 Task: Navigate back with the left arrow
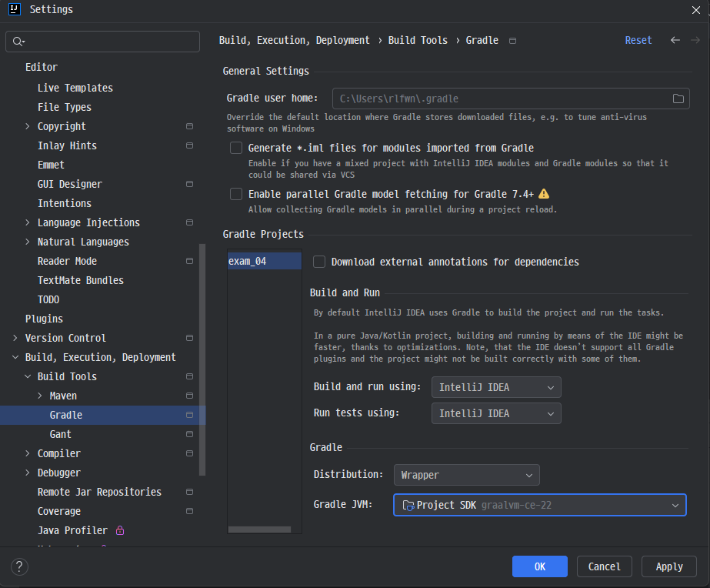tap(675, 40)
